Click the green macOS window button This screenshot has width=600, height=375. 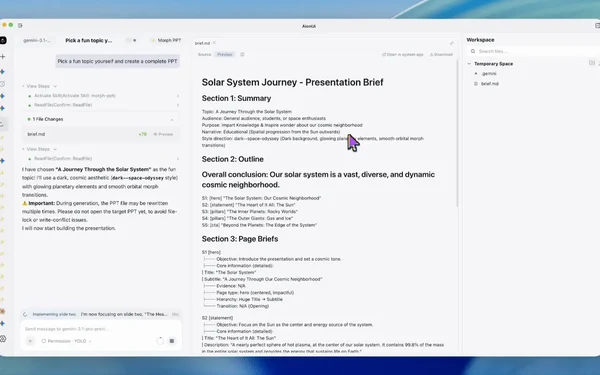pos(11,25)
